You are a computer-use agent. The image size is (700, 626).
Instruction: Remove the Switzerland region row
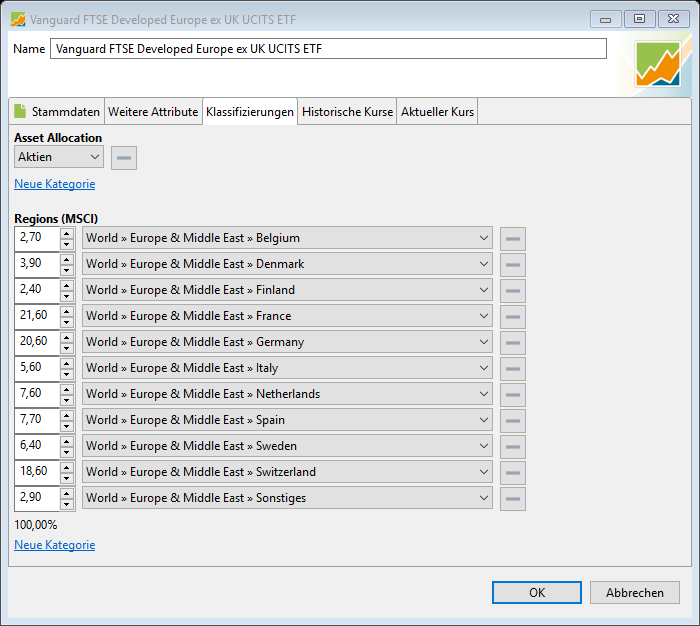click(512, 472)
